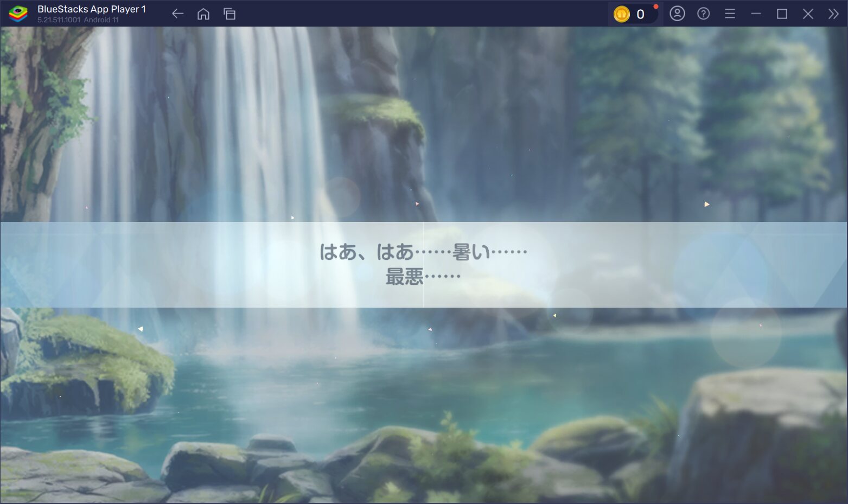Viewport: 848px width, 504px height.
Task: Open the help question mark icon
Action: pos(703,14)
